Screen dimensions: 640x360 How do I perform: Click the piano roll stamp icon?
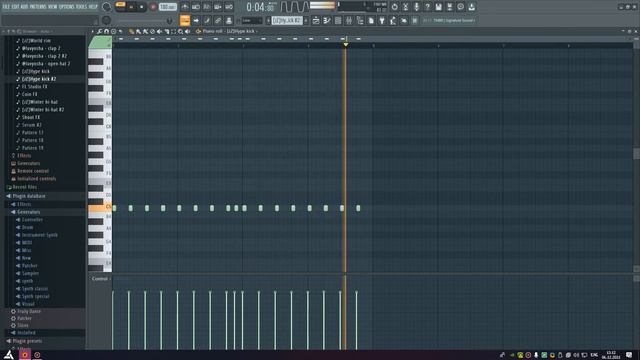pyautogui.click(x=113, y=31)
